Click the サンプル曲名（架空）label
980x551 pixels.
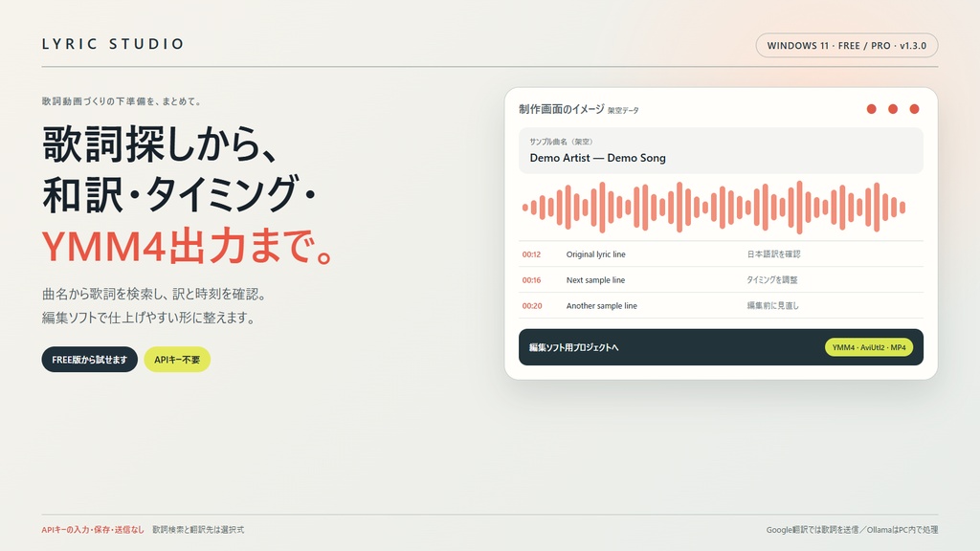pos(561,142)
